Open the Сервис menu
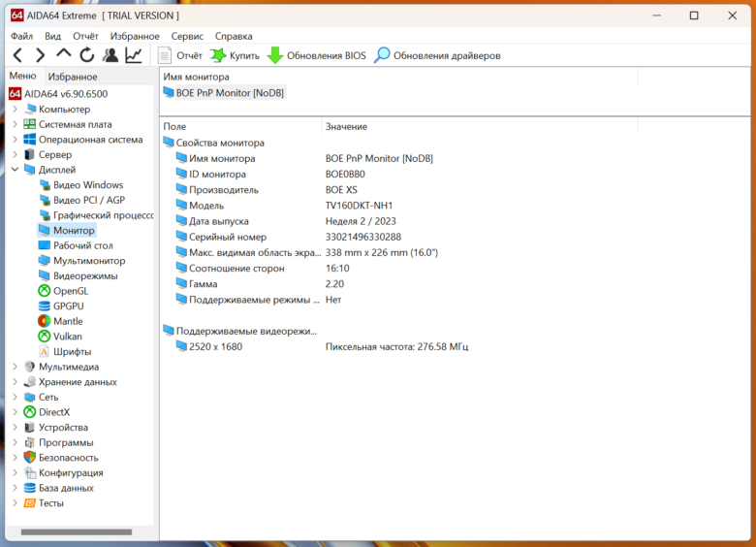 point(187,36)
